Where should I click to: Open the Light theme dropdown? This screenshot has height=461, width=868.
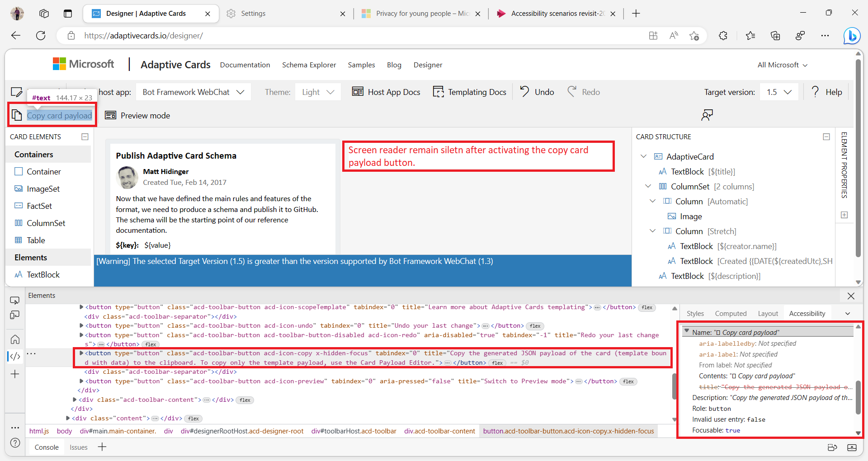click(x=317, y=92)
